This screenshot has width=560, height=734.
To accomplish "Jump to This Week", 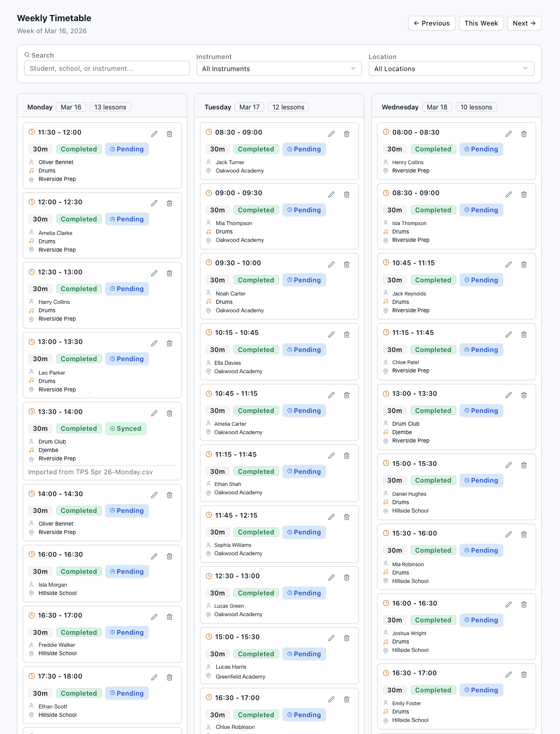I will 481,23.
